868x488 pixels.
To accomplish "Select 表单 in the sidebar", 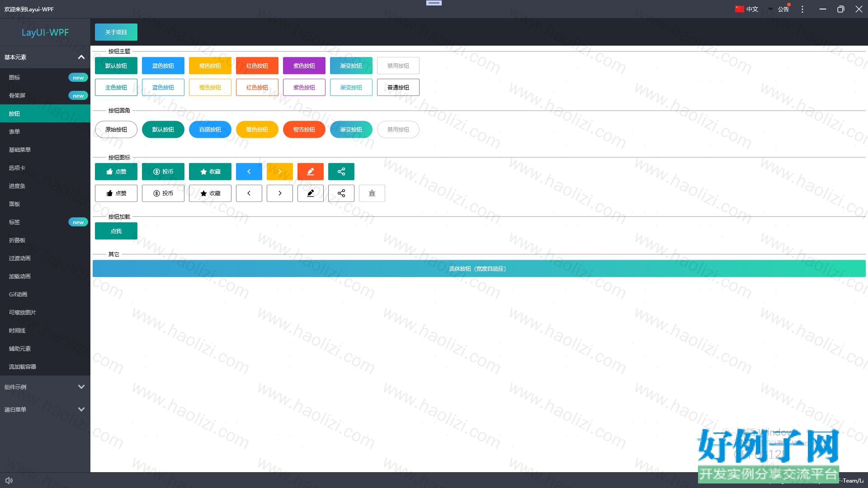I will coord(45,131).
